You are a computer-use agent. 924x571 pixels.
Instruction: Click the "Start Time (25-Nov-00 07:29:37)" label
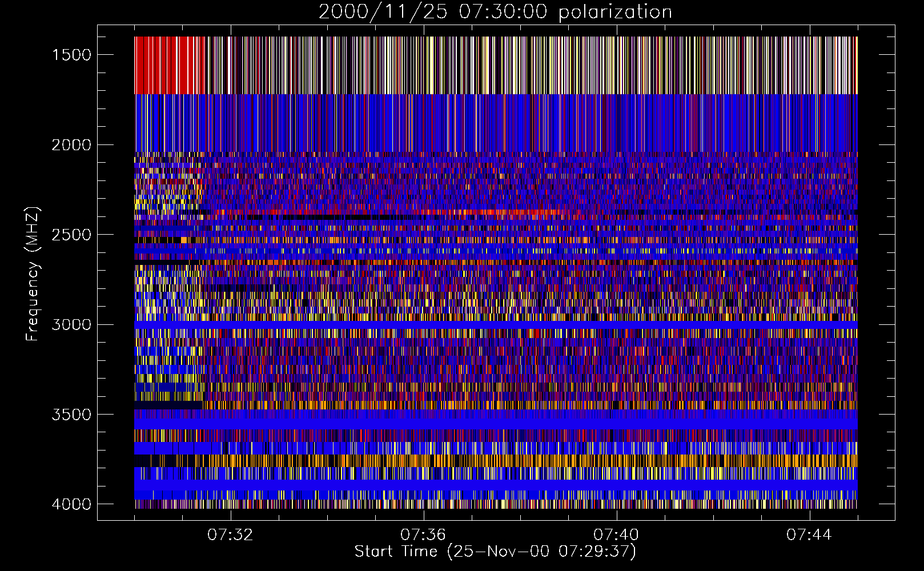(495, 552)
